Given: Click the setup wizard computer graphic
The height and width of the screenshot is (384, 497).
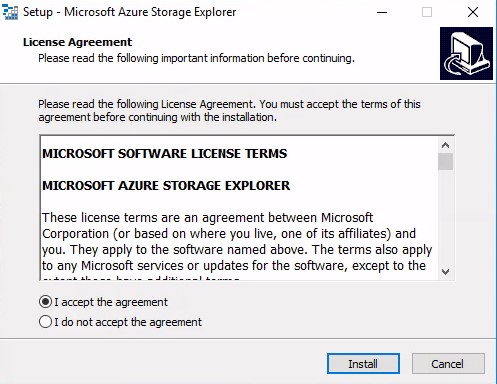Looking at the screenshot, I should coord(466,54).
